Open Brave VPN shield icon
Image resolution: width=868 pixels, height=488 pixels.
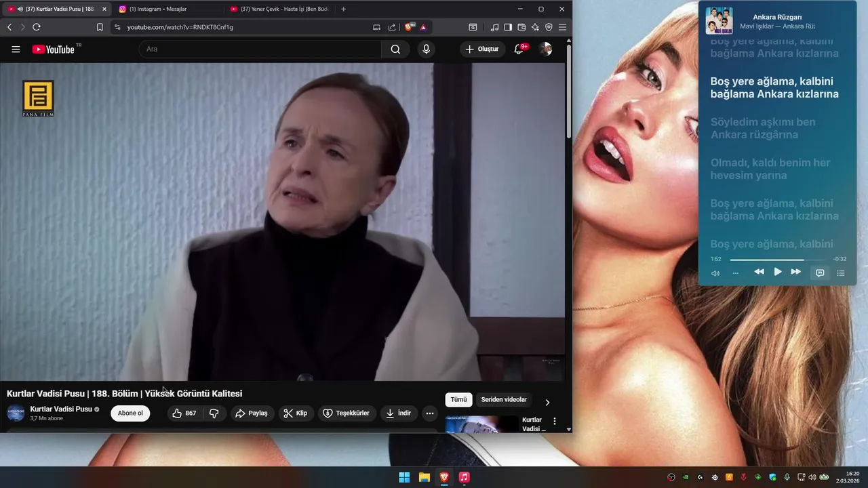[x=549, y=27]
